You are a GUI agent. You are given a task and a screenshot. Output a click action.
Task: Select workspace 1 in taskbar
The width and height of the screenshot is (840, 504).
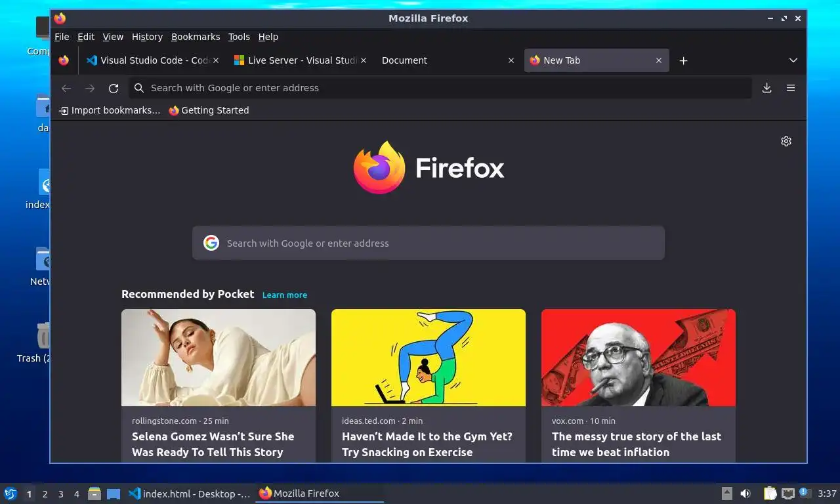click(29, 494)
